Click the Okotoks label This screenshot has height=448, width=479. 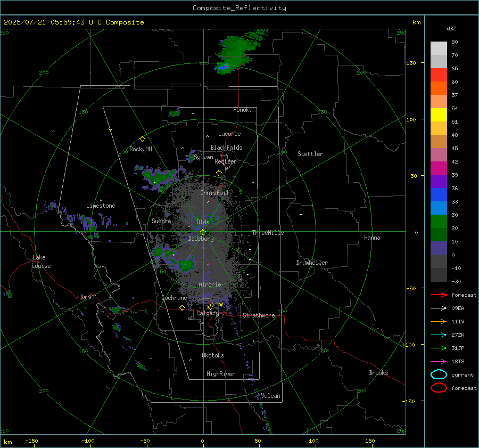coord(213,355)
